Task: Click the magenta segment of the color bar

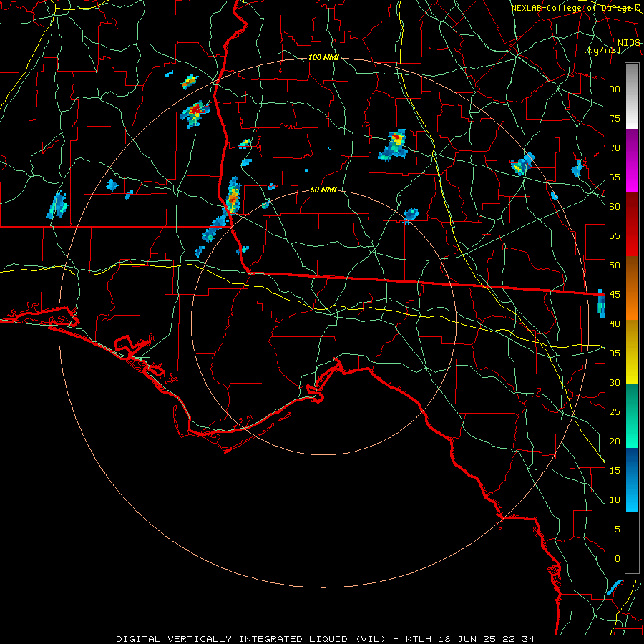Action: [x=632, y=160]
